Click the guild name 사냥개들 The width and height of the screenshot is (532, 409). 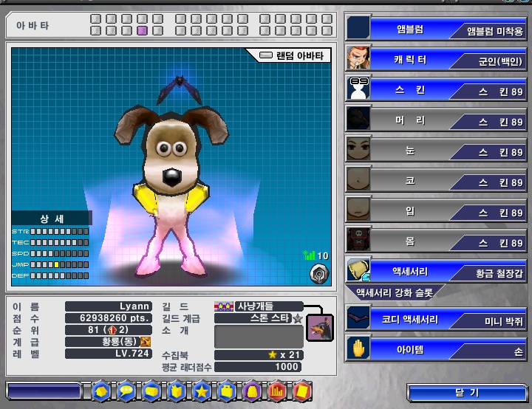click(255, 306)
